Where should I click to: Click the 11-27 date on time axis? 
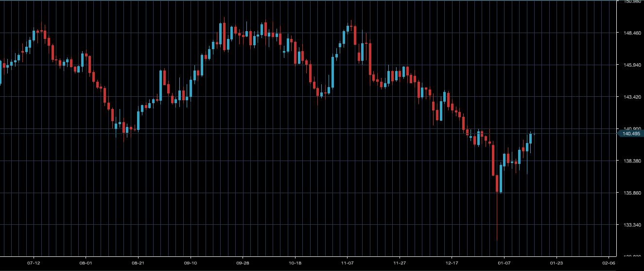400,262
